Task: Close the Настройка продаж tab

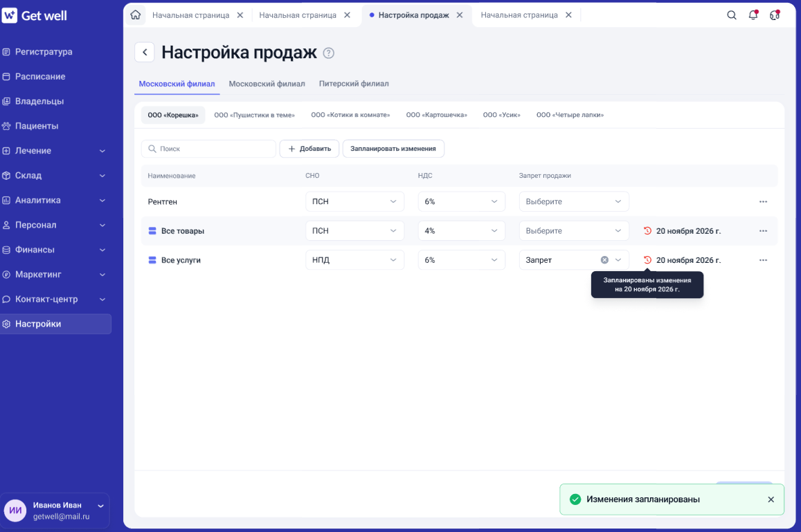Action: tap(460, 15)
